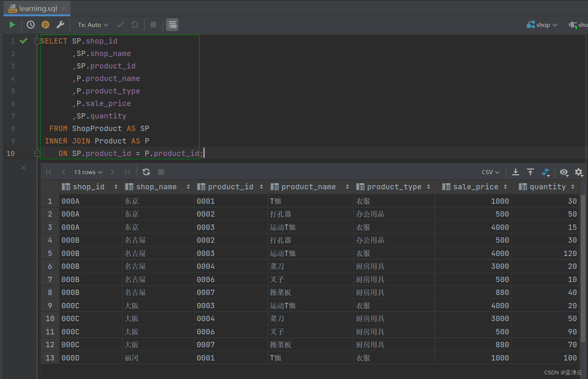The height and width of the screenshot is (379, 588).
Task: Click the upload arrow icon in the results toolbar
Action: [530, 172]
